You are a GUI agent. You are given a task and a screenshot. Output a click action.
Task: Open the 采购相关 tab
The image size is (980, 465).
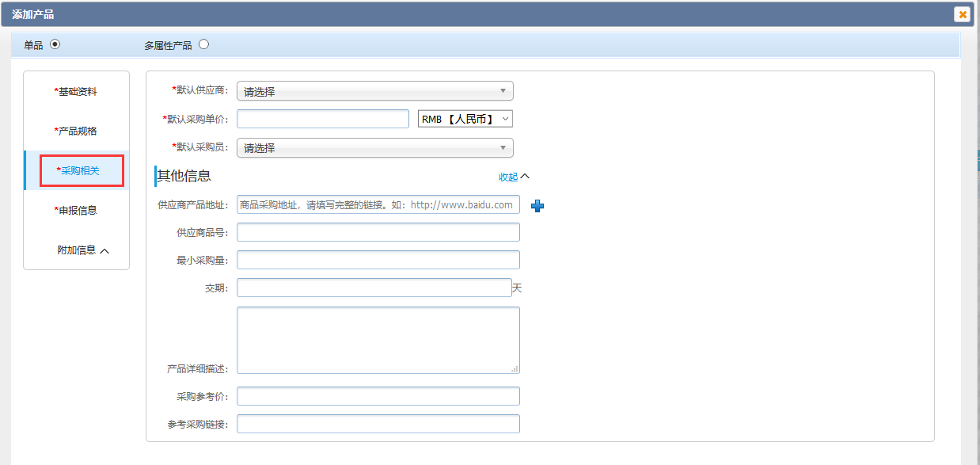point(80,171)
